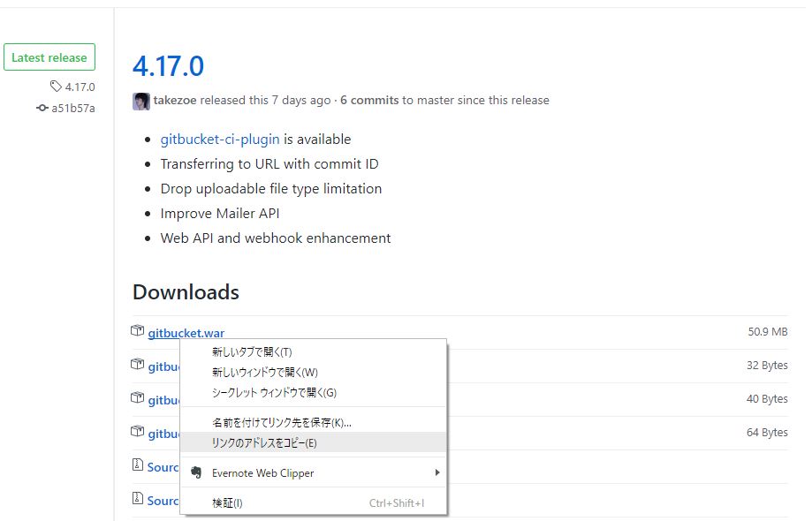Click package icon in the 40 Bytes row
Screen dimensions: 812x521
point(137,398)
